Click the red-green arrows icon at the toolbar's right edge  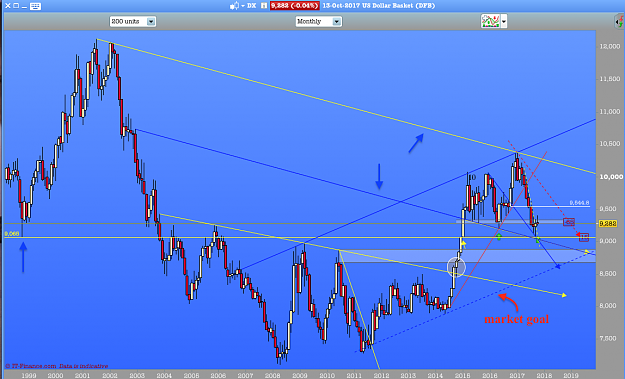pos(620,21)
